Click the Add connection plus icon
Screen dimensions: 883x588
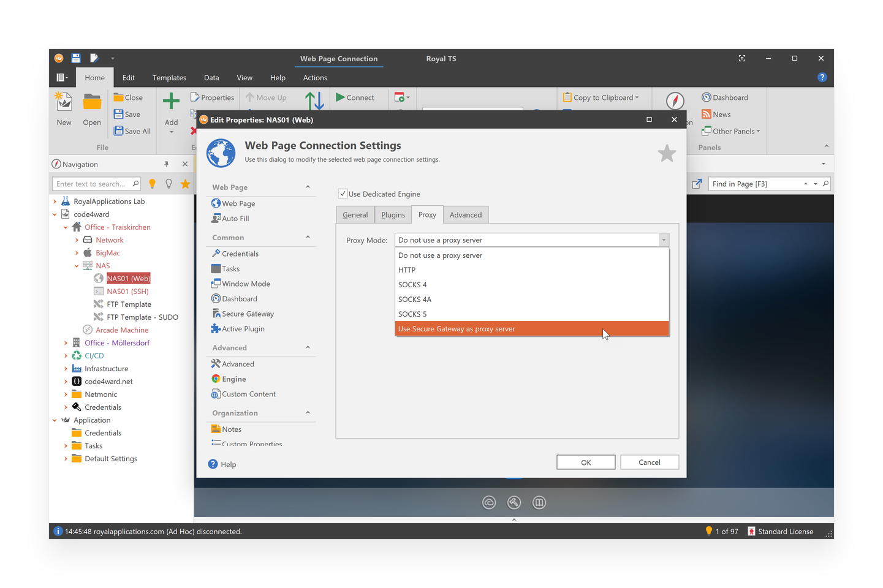171,101
